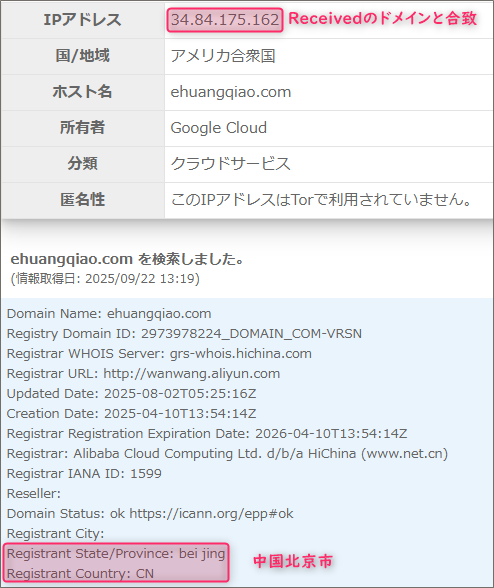The width and height of the screenshot is (494, 588).
Task: Click the Creation Date line
Action: 131,414
